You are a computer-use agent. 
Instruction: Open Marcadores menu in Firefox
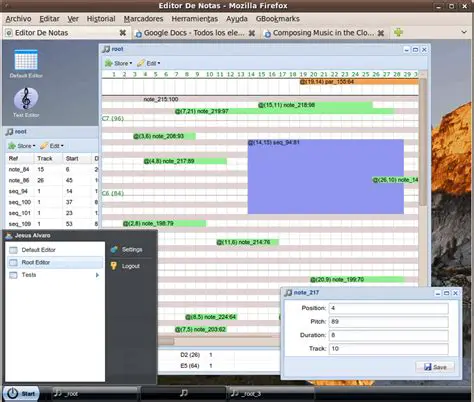coord(143,19)
